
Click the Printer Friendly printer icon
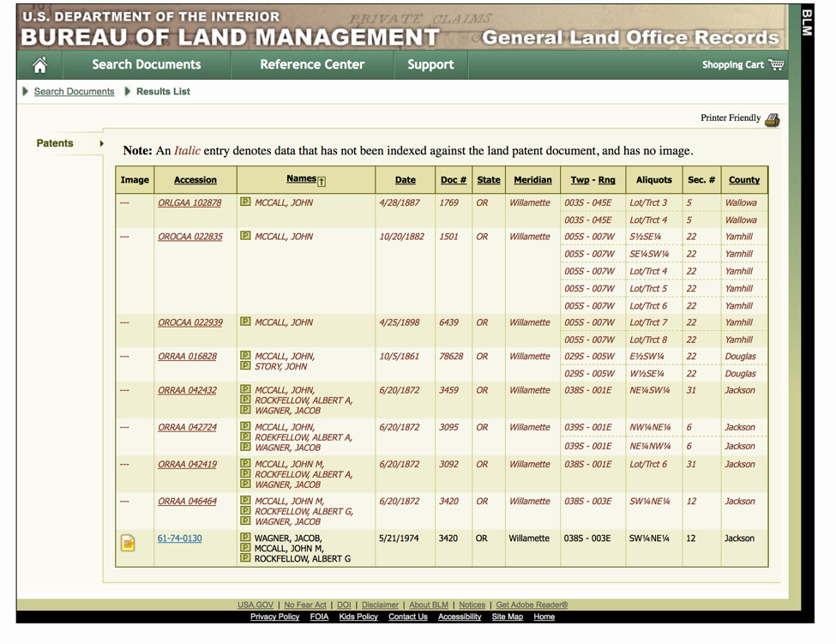point(772,120)
